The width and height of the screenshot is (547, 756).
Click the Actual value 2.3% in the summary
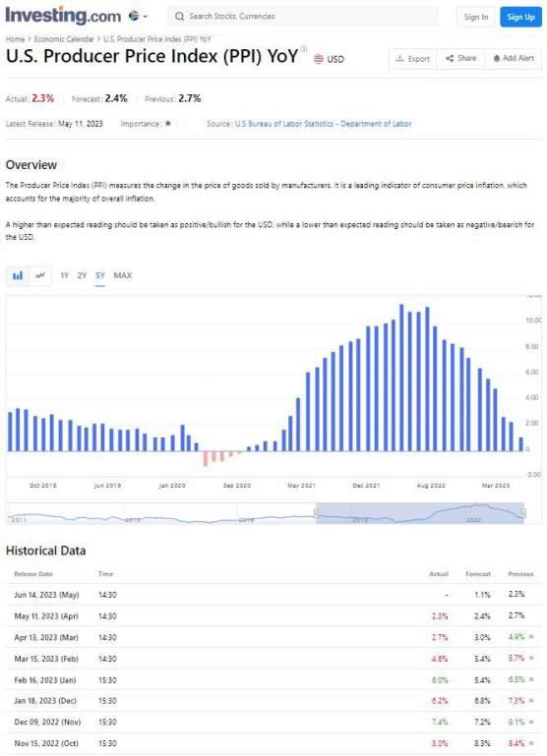click(x=43, y=98)
